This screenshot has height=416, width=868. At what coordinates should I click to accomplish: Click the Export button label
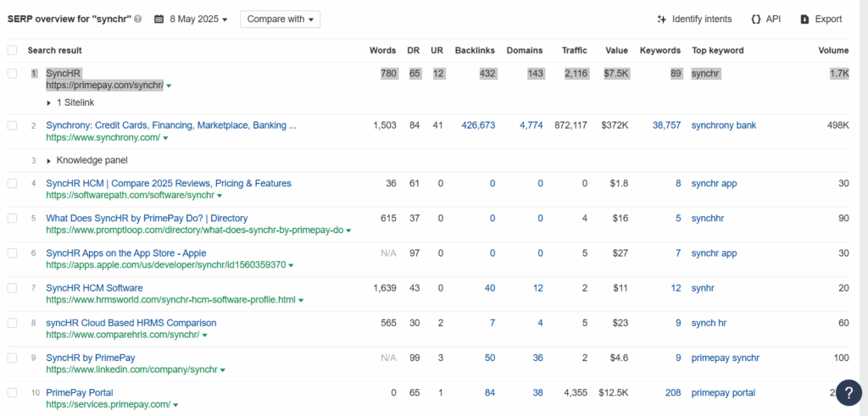[x=828, y=19]
